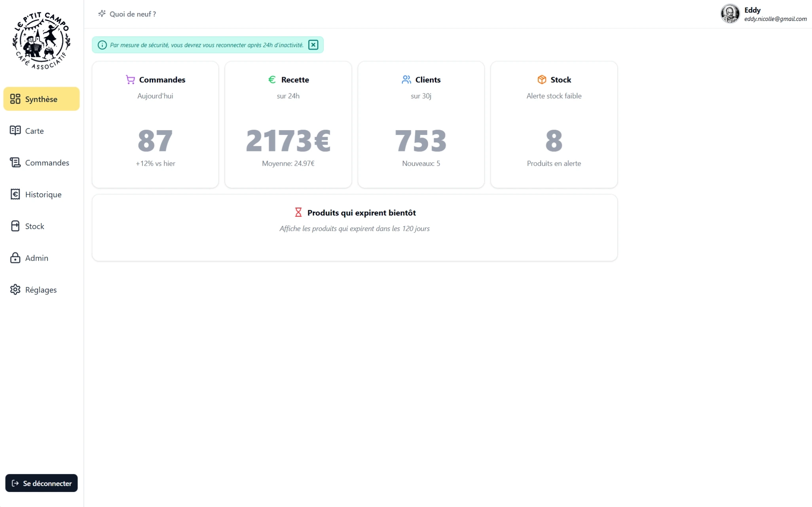Viewport: 812px width, 507px height.
Task: Click the sparkle icon beside Quoi de neuf
Action: pos(102,14)
